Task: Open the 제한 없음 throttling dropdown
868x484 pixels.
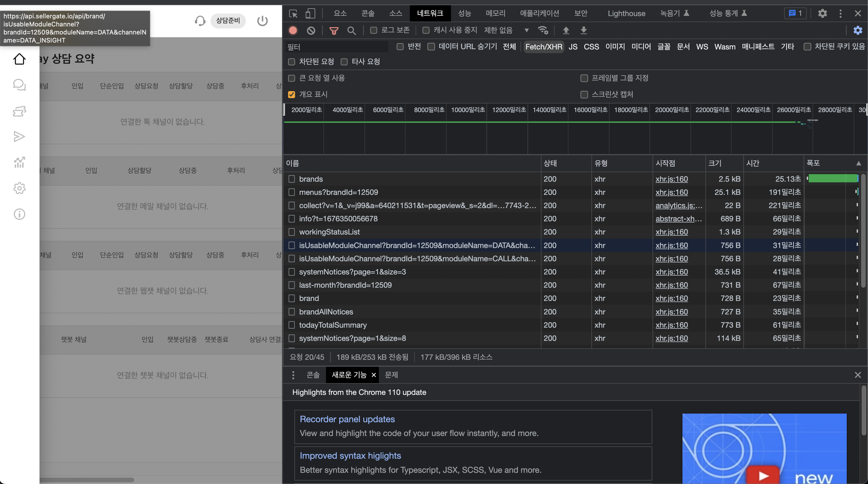Action: (506, 30)
